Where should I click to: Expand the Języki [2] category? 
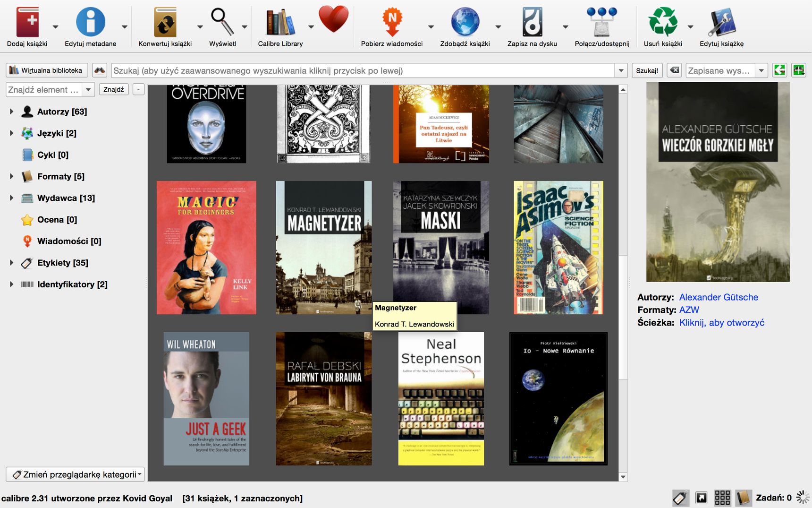click(11, 133)
